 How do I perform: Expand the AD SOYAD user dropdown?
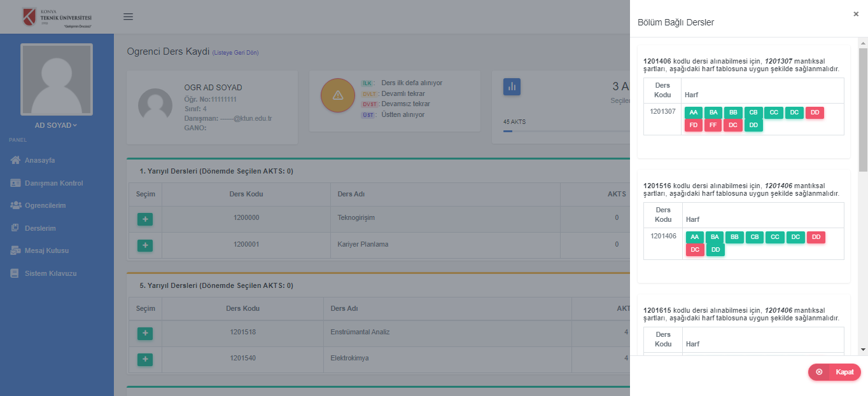click(x=56, y=125)
